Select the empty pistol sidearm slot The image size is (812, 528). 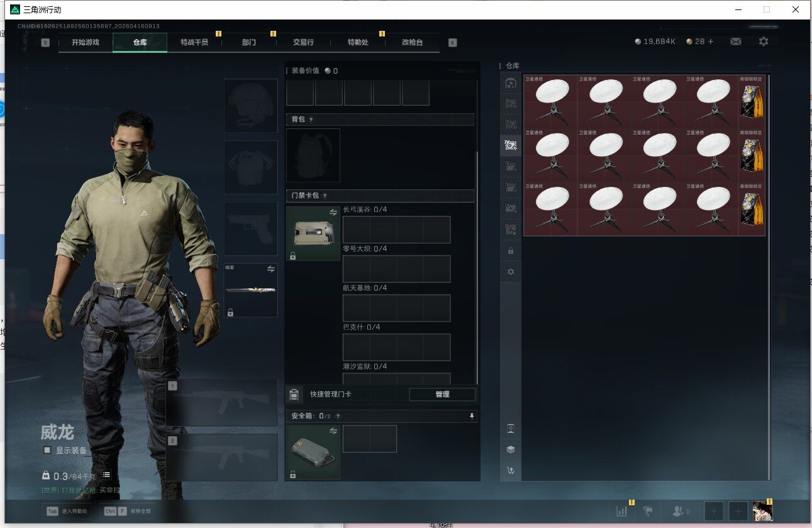(251, 229)
